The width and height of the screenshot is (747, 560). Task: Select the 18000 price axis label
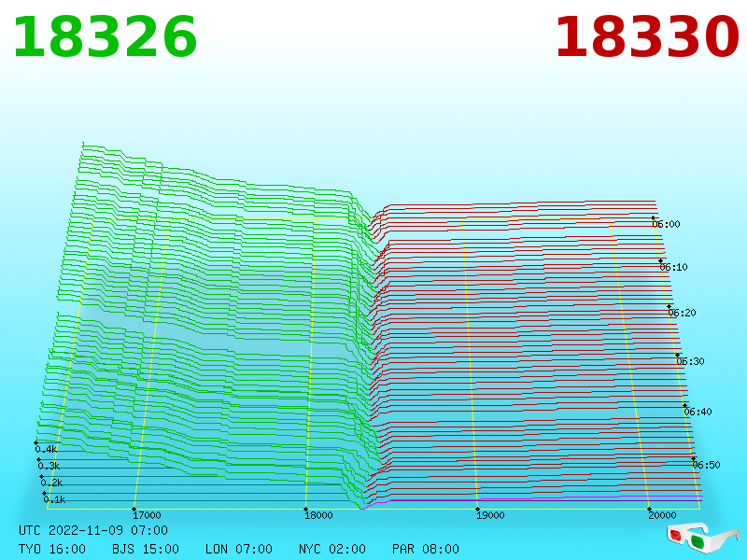click(318, 515)
